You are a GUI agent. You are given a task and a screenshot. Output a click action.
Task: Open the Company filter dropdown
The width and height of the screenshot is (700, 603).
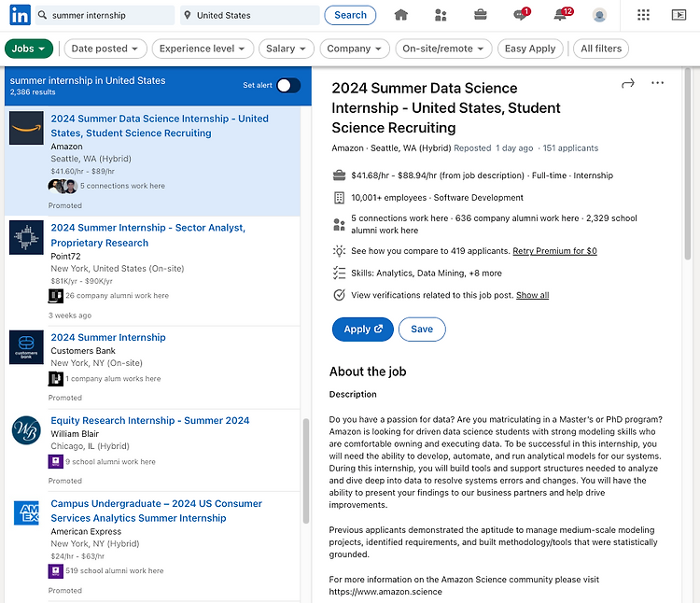coord(355,49)
